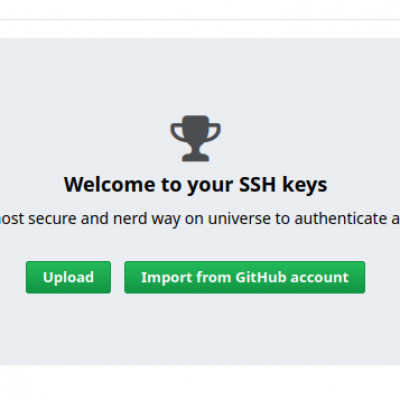
Task: Click the Upload button
Action: [x=68, y=277]
